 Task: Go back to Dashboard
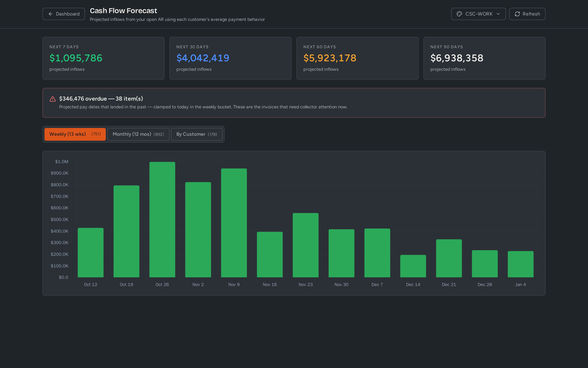click(x=64, y=14)
